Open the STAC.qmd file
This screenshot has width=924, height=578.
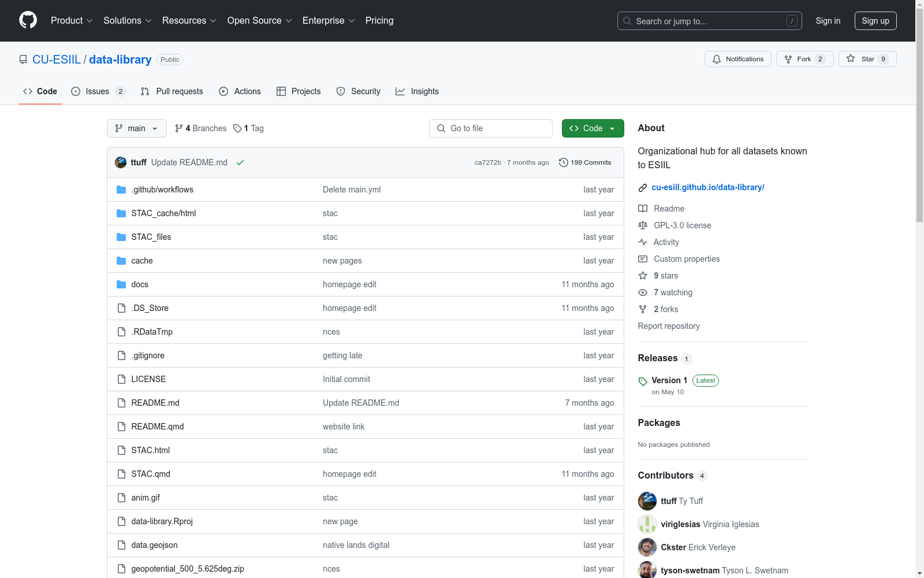pos(151,474)
